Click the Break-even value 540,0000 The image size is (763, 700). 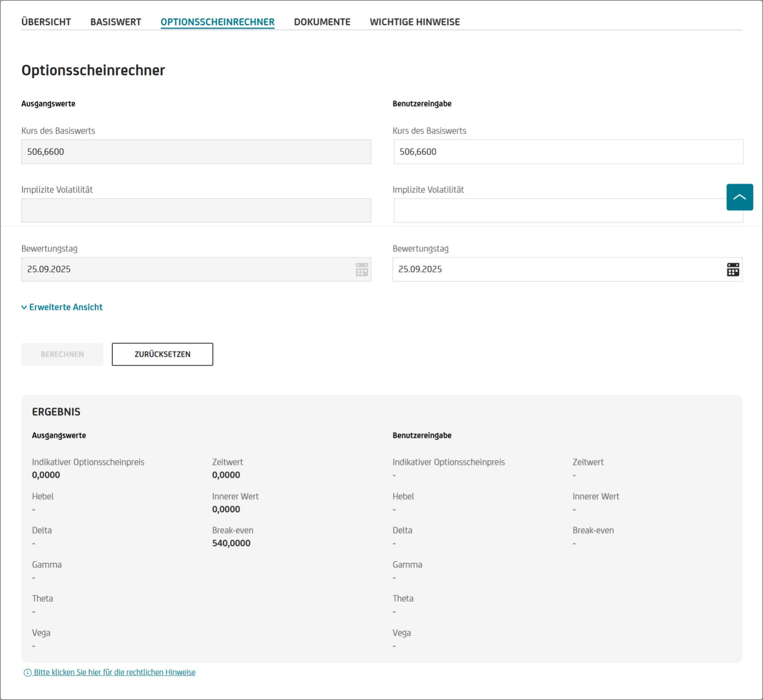click(x=231, y=543)
